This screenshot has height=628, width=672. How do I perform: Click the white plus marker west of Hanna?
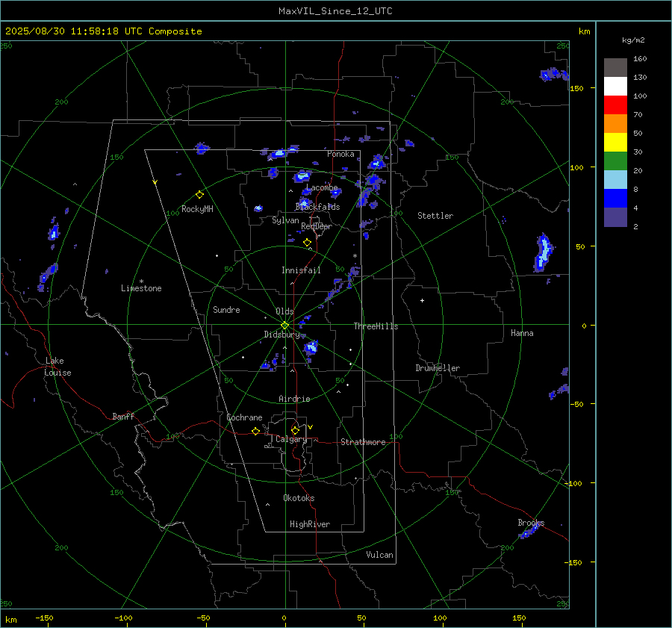pos(422,300)
